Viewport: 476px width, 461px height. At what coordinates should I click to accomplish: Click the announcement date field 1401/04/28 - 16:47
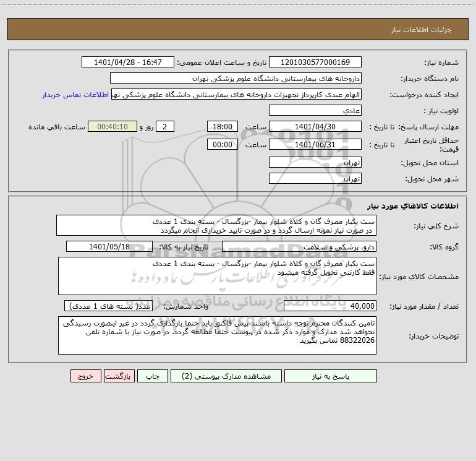click(128, 62)
